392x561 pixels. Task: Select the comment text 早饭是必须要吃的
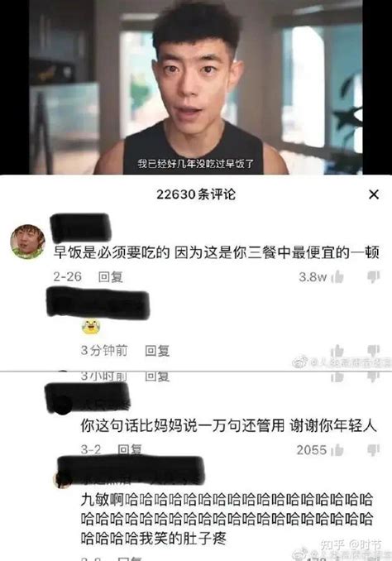[x=112, y=252]
